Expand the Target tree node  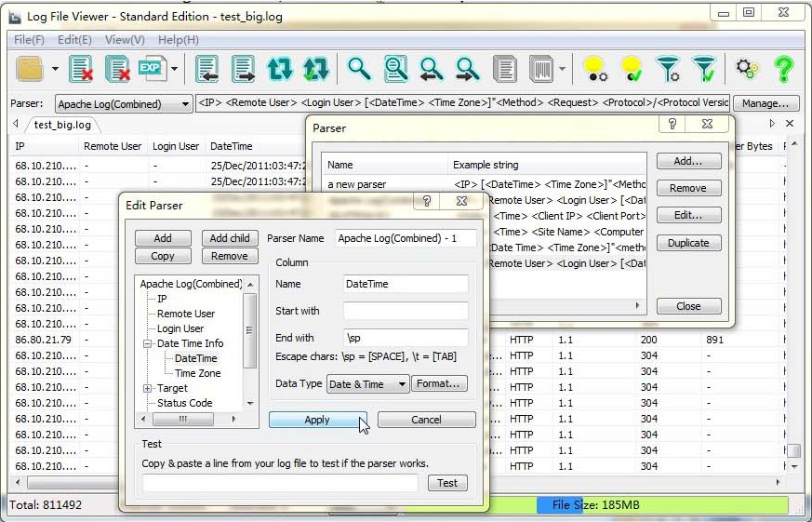pos(148,388)
